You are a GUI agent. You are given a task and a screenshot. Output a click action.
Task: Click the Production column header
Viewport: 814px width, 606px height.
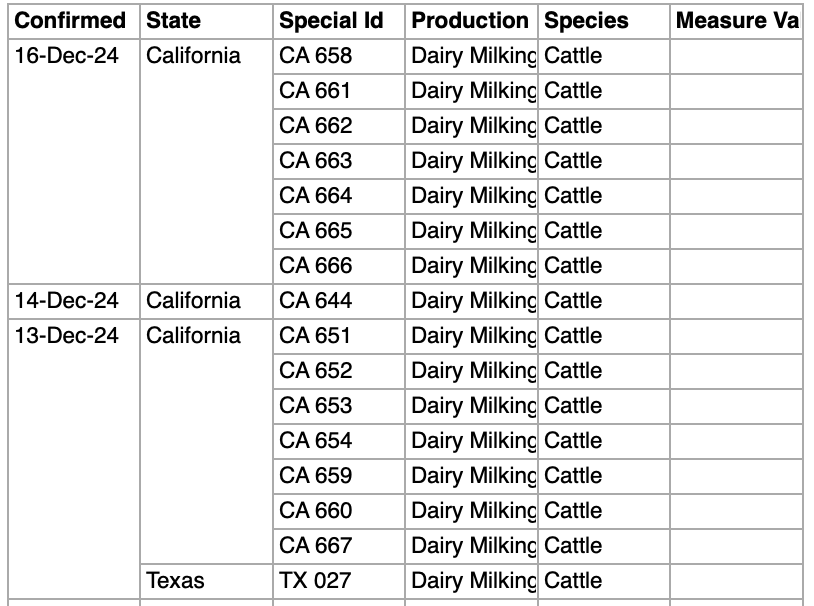[x=470, y=20]
